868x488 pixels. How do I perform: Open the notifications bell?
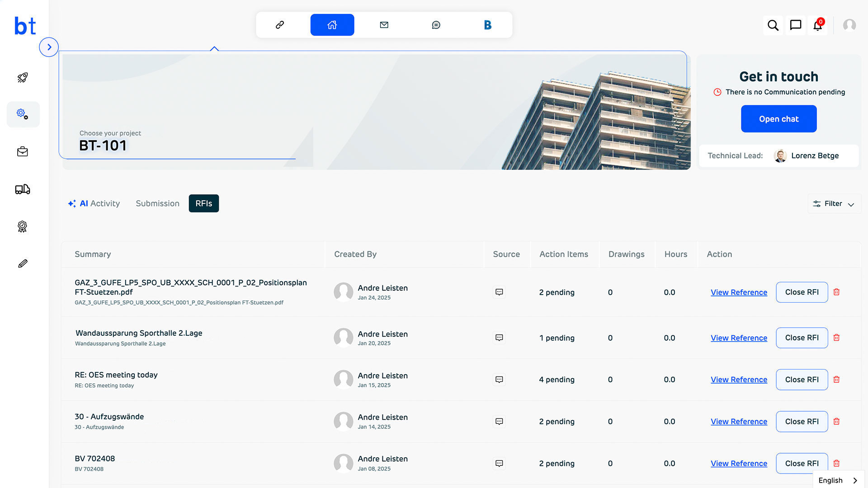tap(818, 25)
